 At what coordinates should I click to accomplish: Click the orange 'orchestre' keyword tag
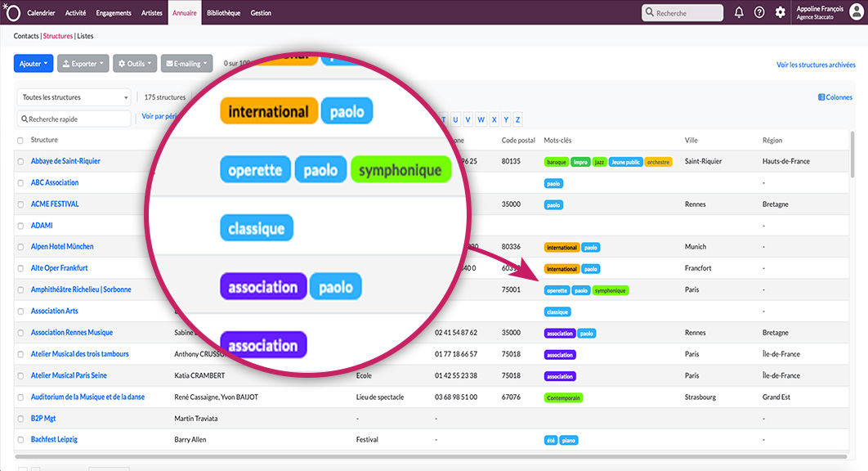point(658,162)
